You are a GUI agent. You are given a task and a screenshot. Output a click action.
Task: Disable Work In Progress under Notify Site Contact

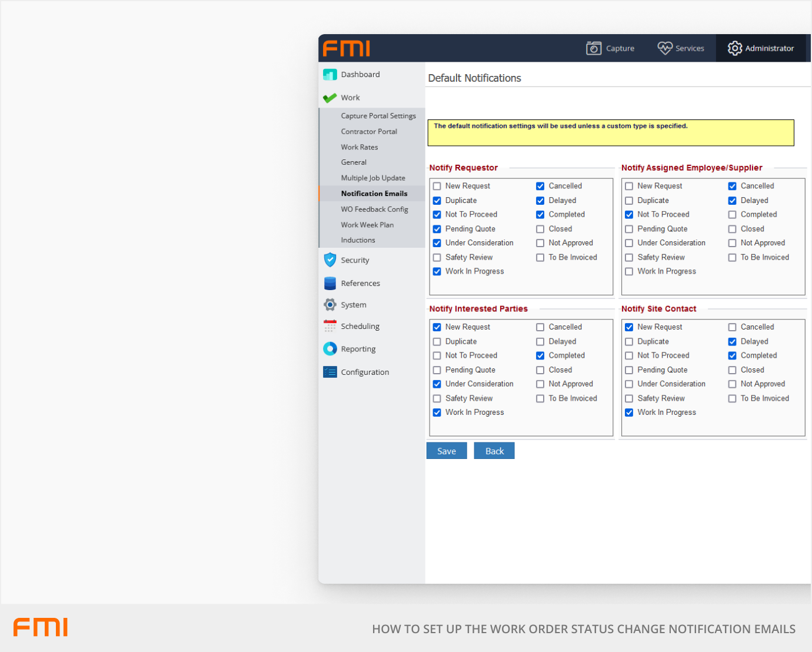tap(629, 413)
